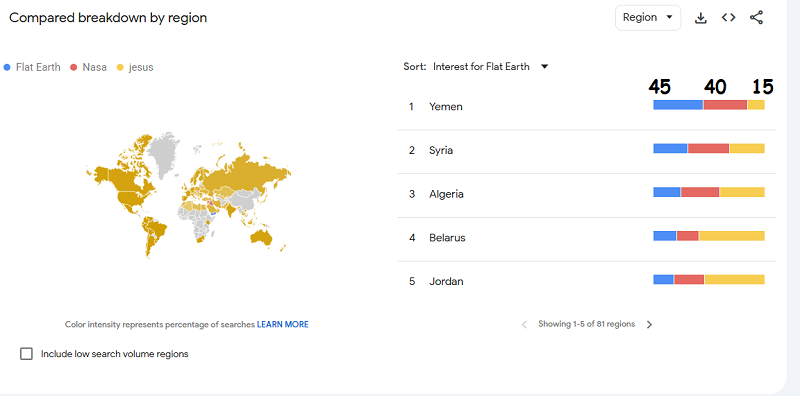
Task: Click the yellow jesus legend dot
Action: point(120,67)
